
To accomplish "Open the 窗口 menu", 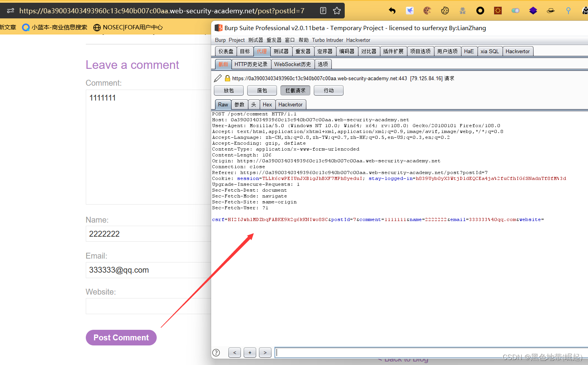I will pos(290,40).
